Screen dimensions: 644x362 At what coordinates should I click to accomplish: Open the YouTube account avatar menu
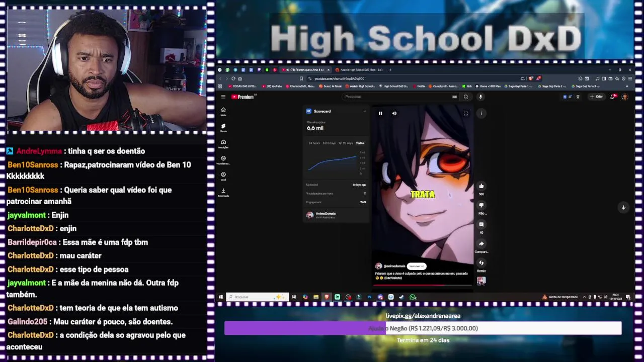(x=625, y=97)
